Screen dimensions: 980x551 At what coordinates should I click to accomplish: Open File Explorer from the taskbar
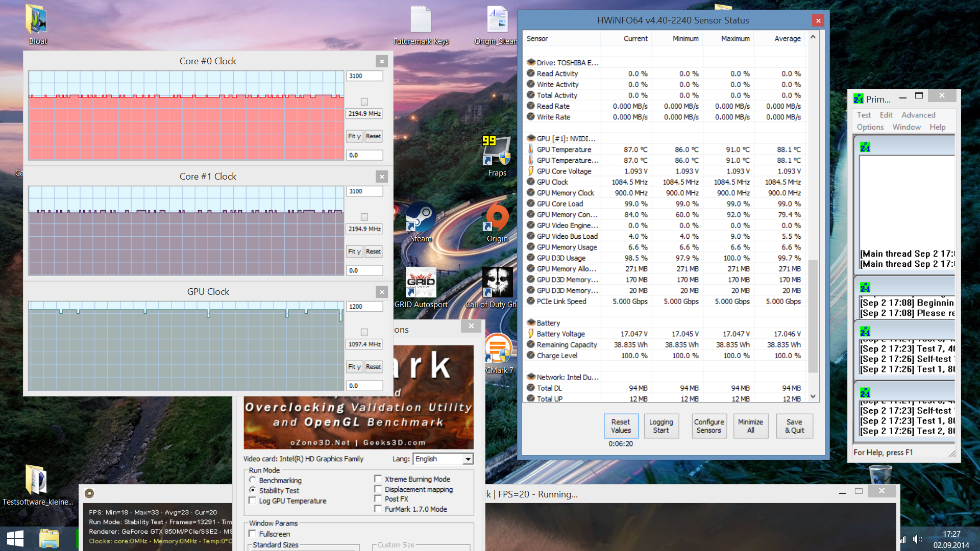[x=49, y=539]
